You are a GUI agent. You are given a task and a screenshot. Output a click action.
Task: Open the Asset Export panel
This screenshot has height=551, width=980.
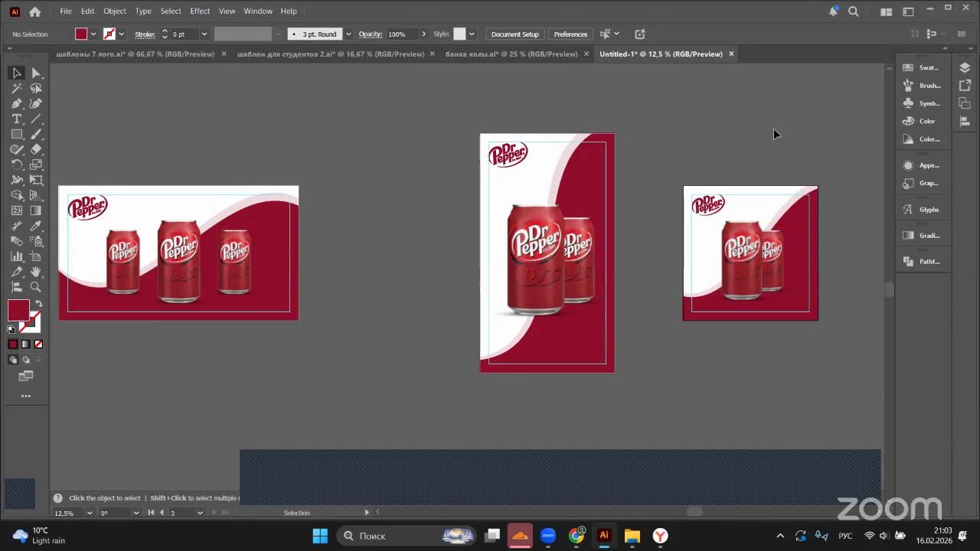(x=965, y=86)
